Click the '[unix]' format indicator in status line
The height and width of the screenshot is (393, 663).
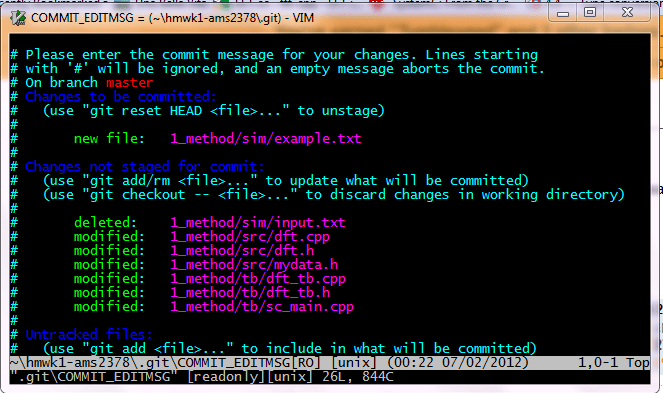tap(353, 363)
